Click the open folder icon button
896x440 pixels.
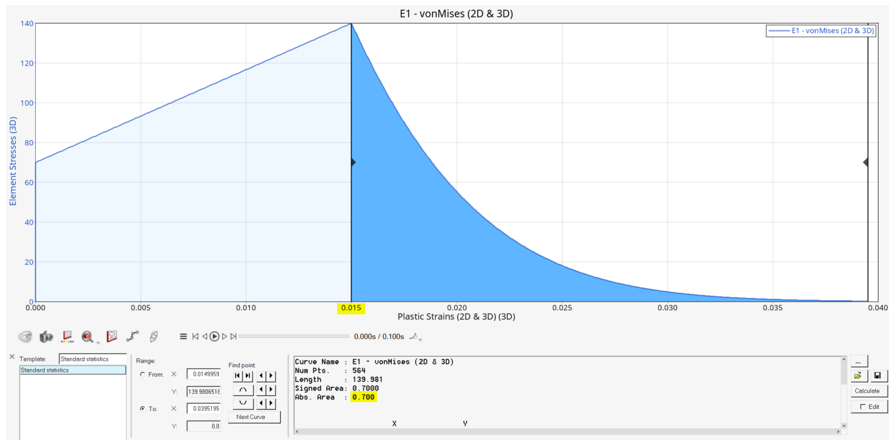(859, 376)
